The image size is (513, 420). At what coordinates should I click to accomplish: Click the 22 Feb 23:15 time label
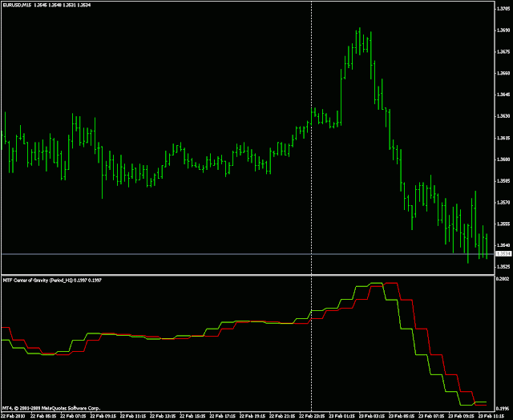coord(310,417)
